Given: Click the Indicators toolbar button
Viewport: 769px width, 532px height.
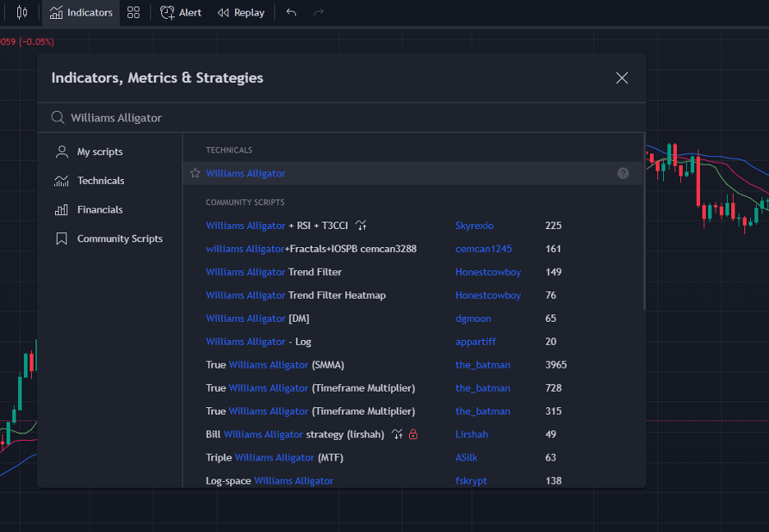Looking at the screenshot, I should [81, 13].
